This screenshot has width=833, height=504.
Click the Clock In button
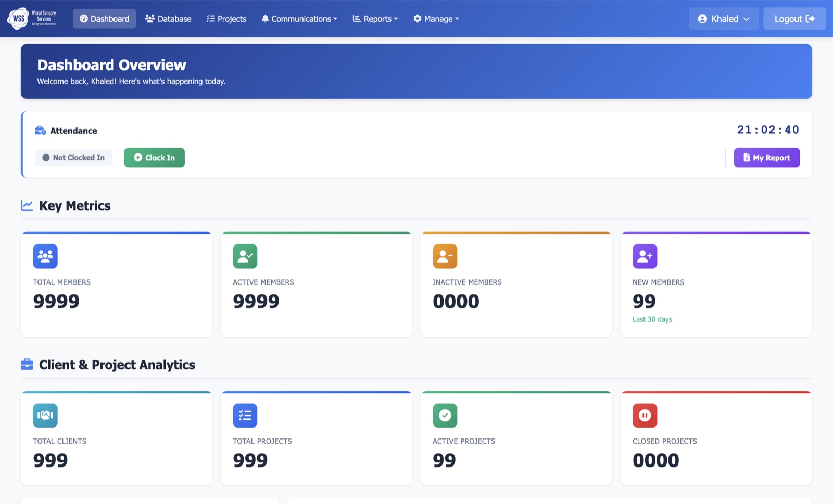click(154, 158)
